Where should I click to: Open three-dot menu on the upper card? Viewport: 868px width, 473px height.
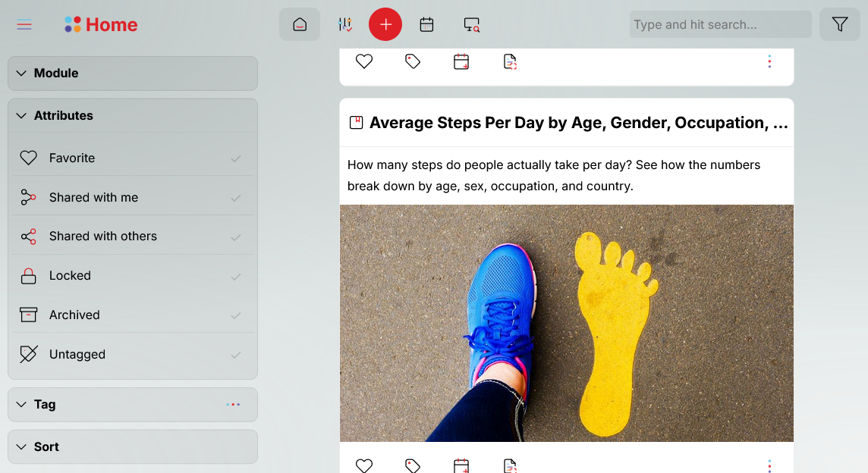coord(769,61)
